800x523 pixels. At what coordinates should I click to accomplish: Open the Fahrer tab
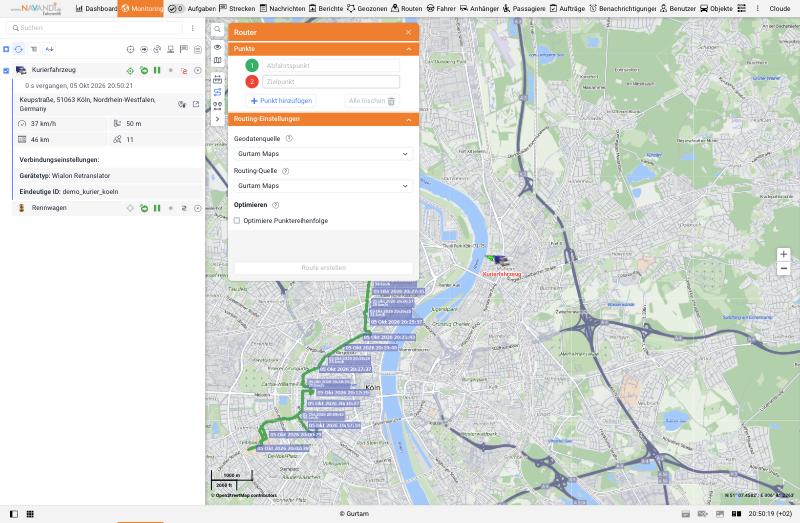[441, 9]
